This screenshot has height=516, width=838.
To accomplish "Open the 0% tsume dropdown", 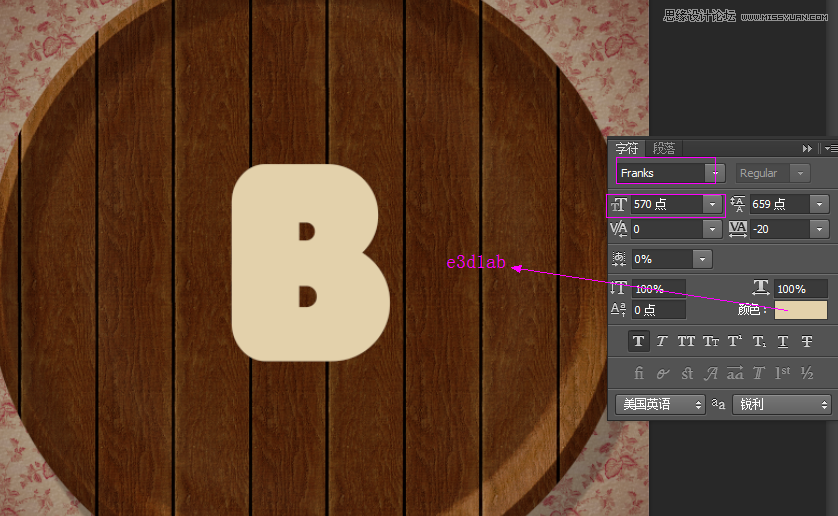I will [702, 259].
